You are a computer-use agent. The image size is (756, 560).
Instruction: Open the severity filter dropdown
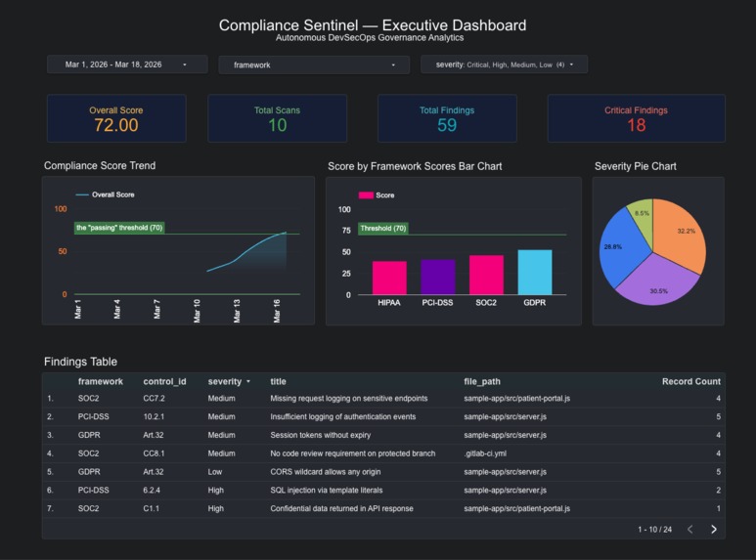(x=504, y=65)
